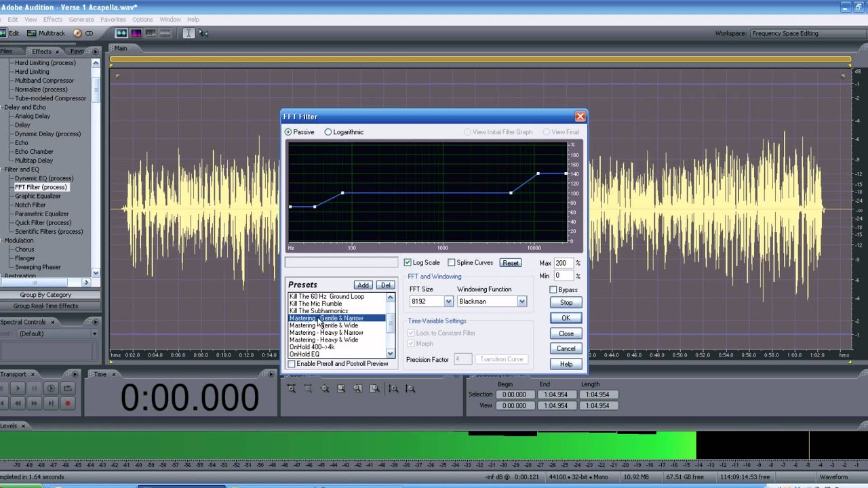This screenshot has width=868, height=488.
Task: Select the Passive radio button
Action: pyautogui.click(x=288, y=132)
